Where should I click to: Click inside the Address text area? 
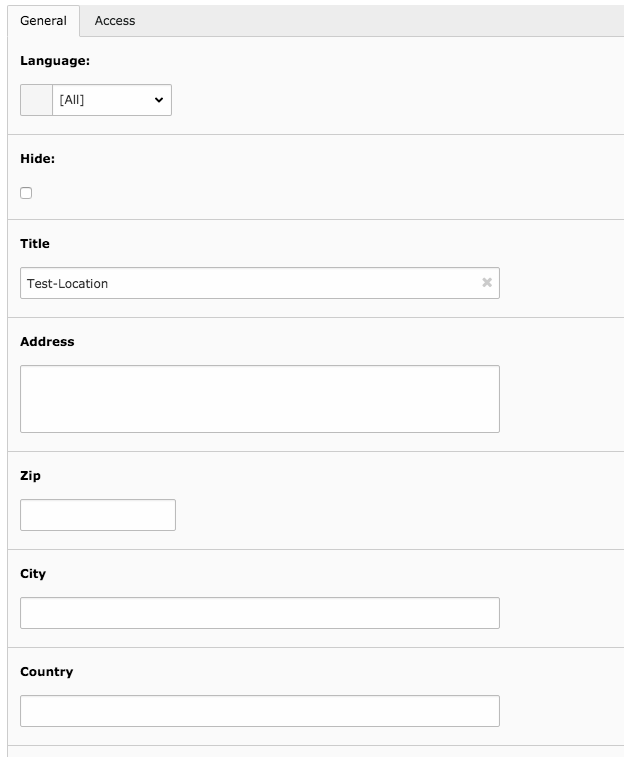259,399
